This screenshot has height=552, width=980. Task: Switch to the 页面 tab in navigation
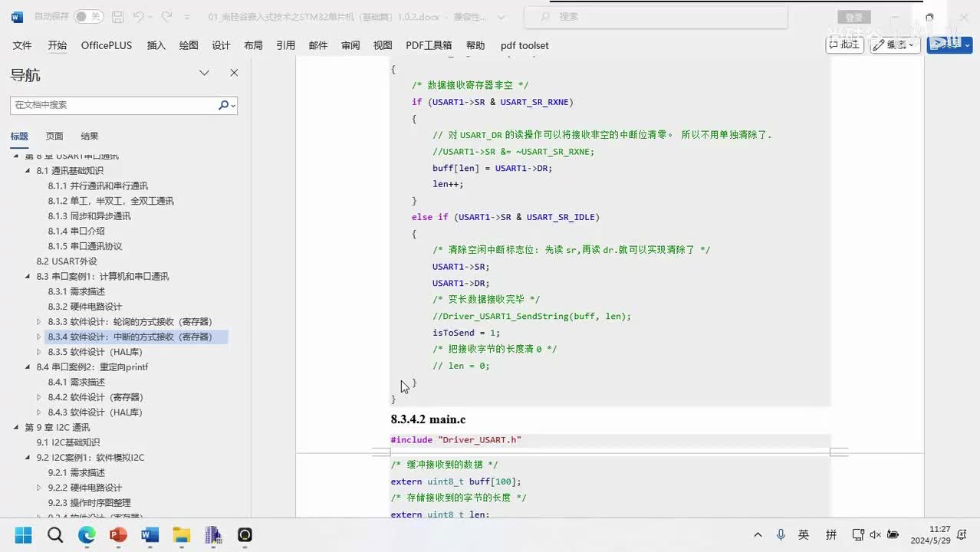54,136
